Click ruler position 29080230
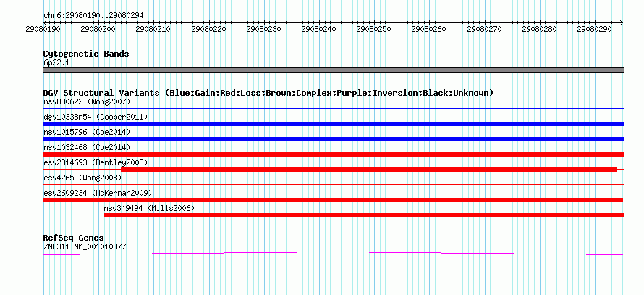The width and height of the screenshot is (644, 295). click(264, 30)
